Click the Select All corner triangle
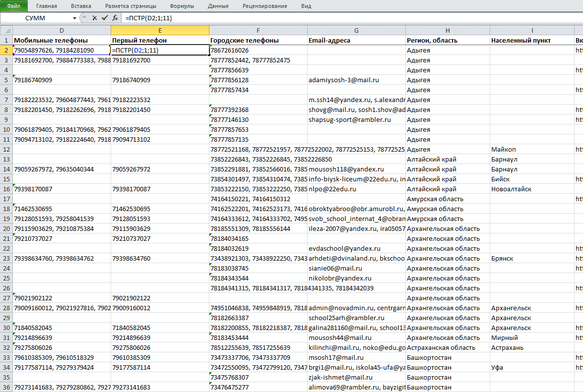The height and width of the screenshot is (392, 583). pos(6,30)
